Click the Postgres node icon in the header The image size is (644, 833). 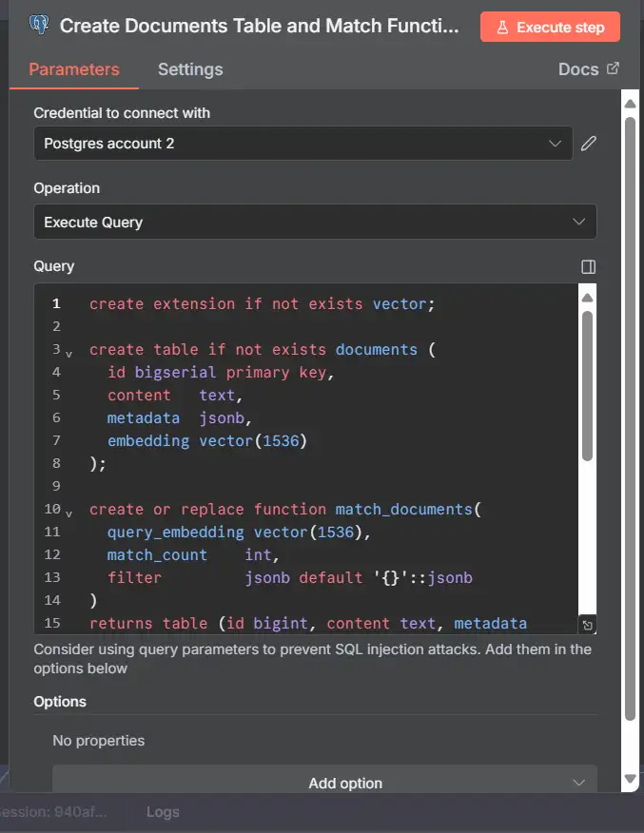pos(37,26)
